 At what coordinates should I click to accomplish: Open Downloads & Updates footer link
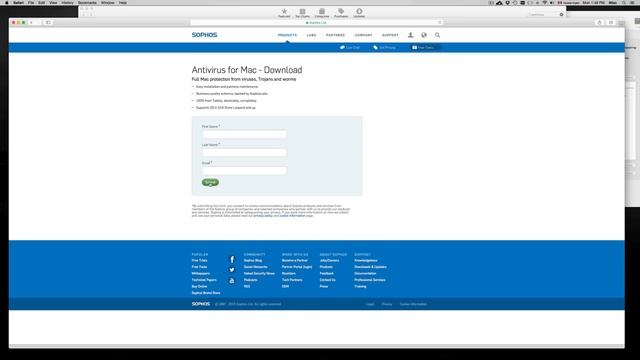pyautogui.click(x=370, y=267)
